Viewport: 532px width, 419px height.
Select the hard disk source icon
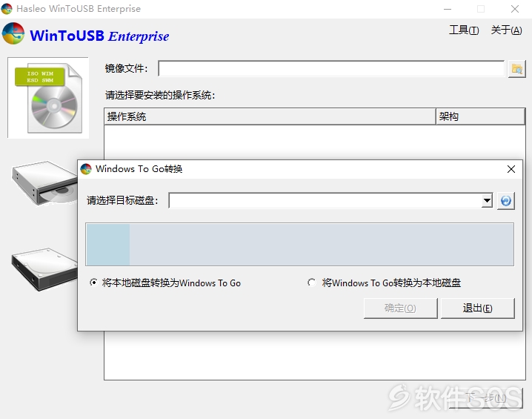tap(44, 269)
